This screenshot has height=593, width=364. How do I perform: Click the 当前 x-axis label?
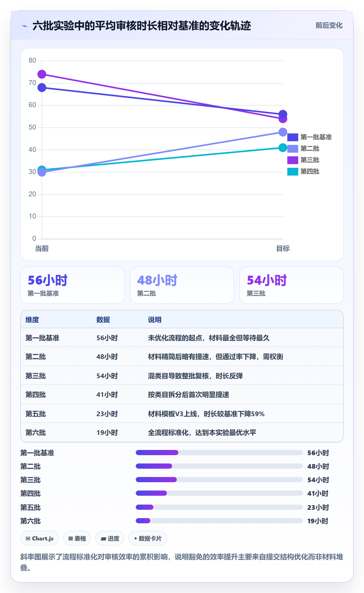[x=42, y=249]
